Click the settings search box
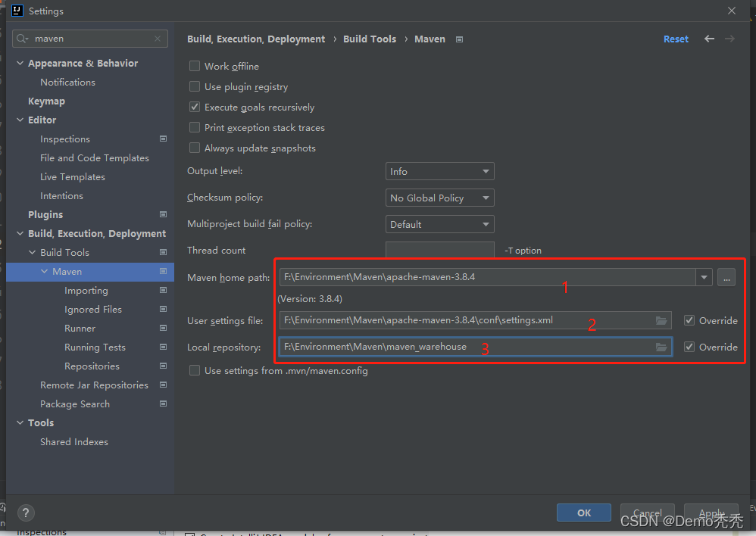This screenshot has height=536, width=756. click(x=92, y=39)
